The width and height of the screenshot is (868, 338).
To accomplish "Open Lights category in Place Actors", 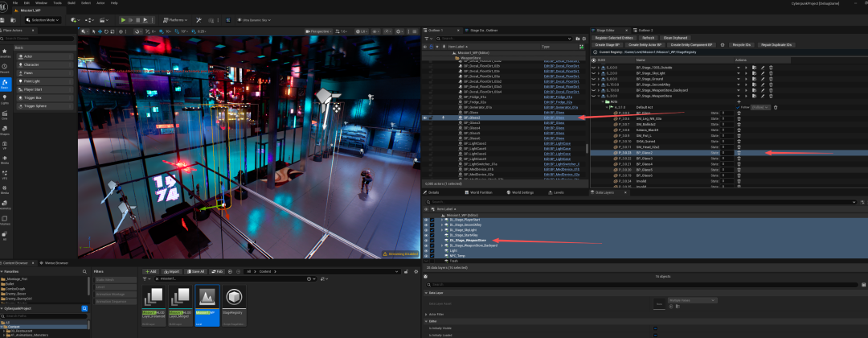I will point(5,99).
